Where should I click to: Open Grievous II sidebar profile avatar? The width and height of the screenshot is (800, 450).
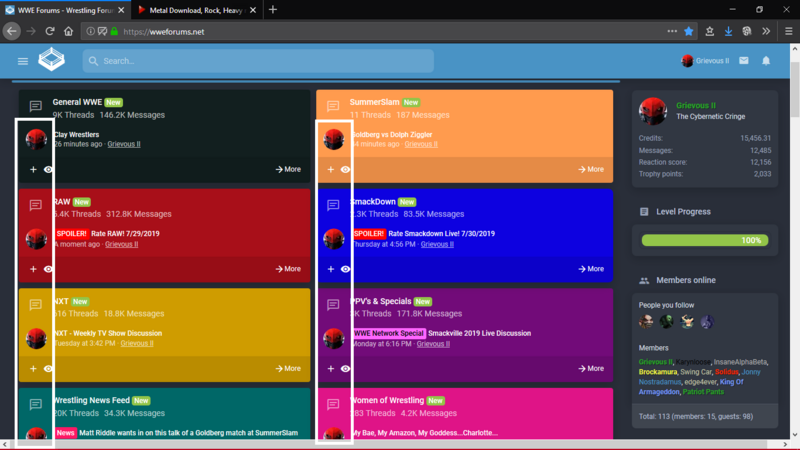click(x=653, y=111)
